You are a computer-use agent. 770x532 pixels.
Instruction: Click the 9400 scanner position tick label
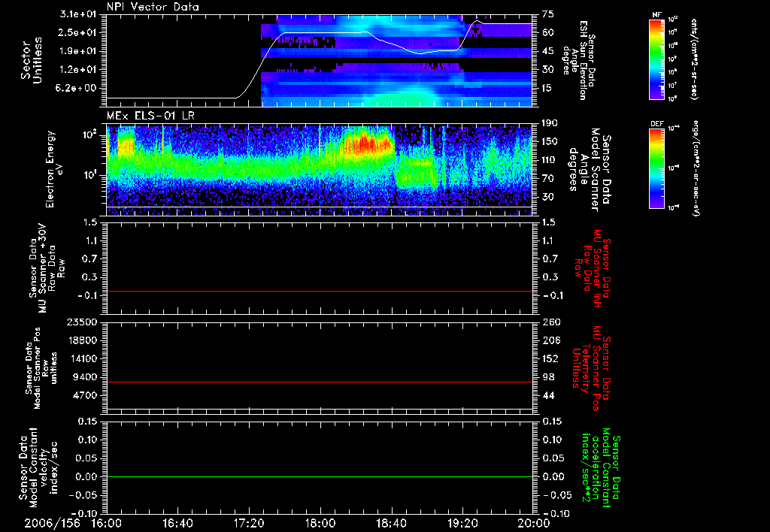(x=86, y=377)
